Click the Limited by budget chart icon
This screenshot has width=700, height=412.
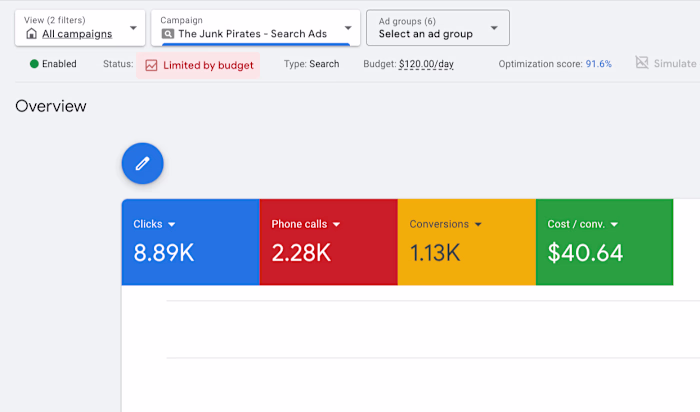[x=151, y=65]
